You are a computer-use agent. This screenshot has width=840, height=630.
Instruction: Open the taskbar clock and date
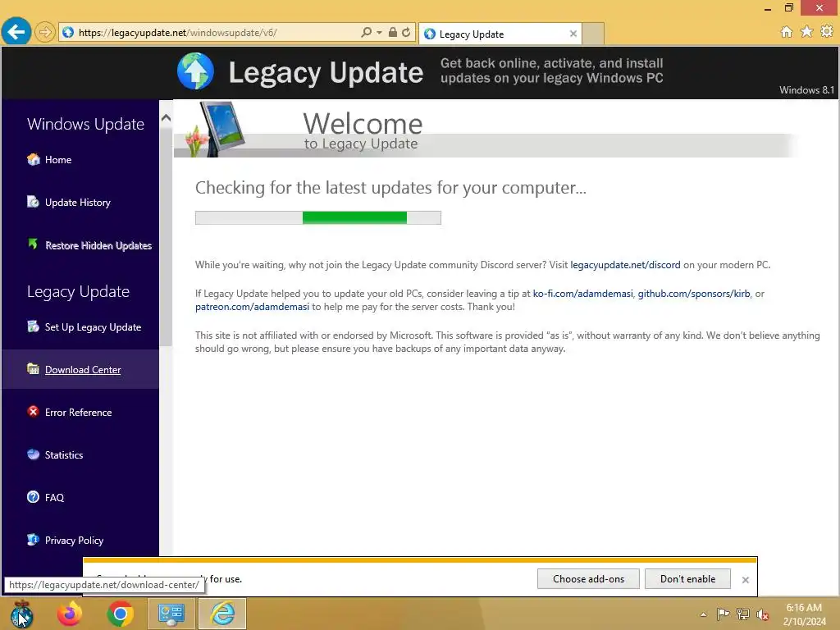tap(804, 614)
